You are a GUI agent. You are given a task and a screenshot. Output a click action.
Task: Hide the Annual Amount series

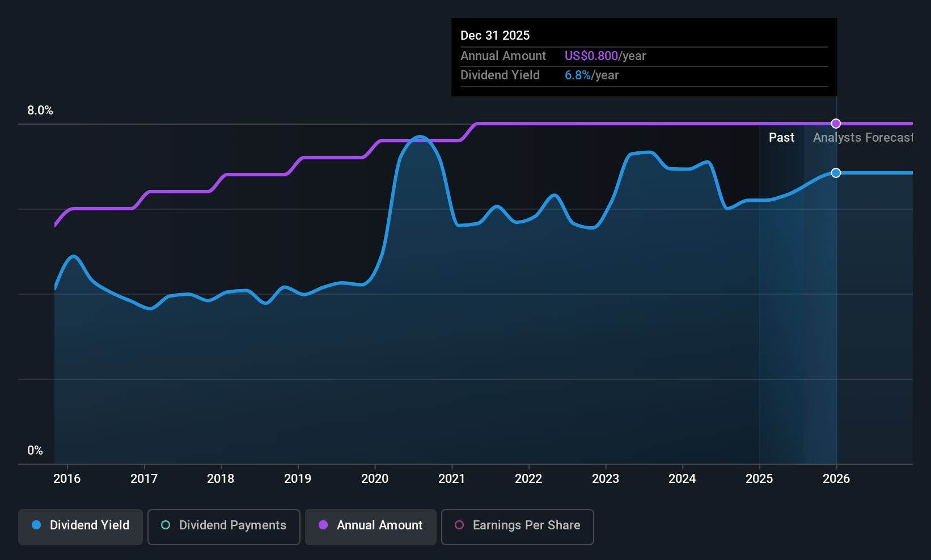(x=371, y=527)
